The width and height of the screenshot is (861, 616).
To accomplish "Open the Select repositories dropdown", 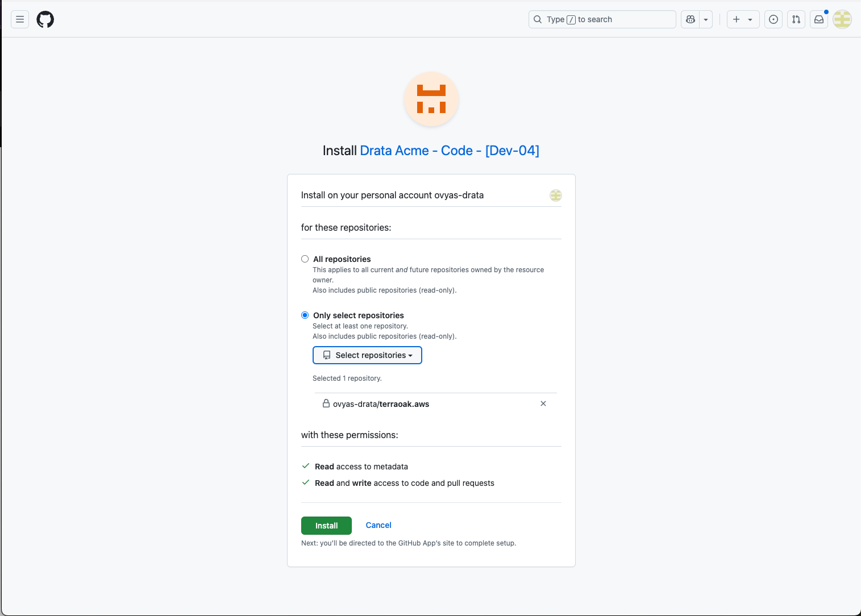I will pos(367,355).
